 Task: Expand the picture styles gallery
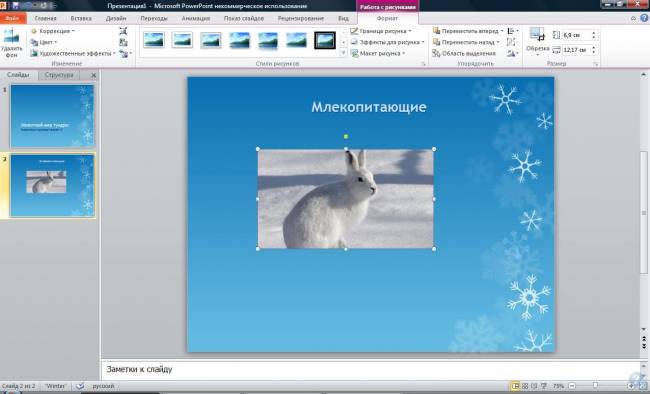(x=343, y=53)
